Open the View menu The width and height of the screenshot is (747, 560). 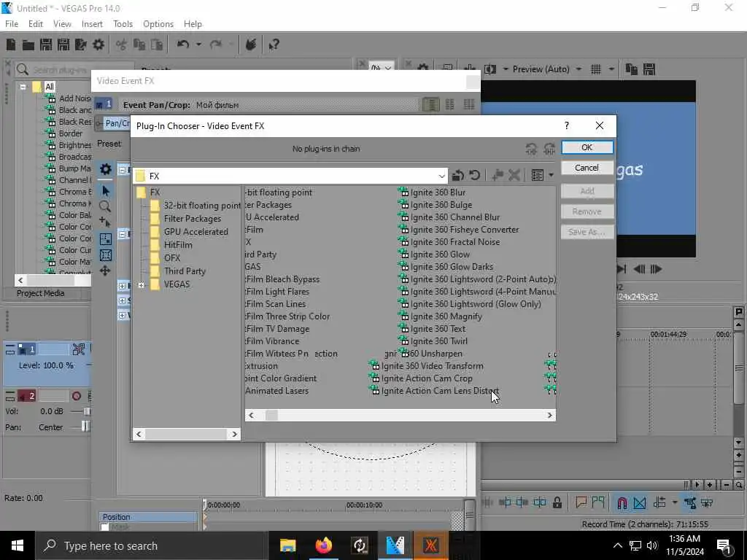62,24
